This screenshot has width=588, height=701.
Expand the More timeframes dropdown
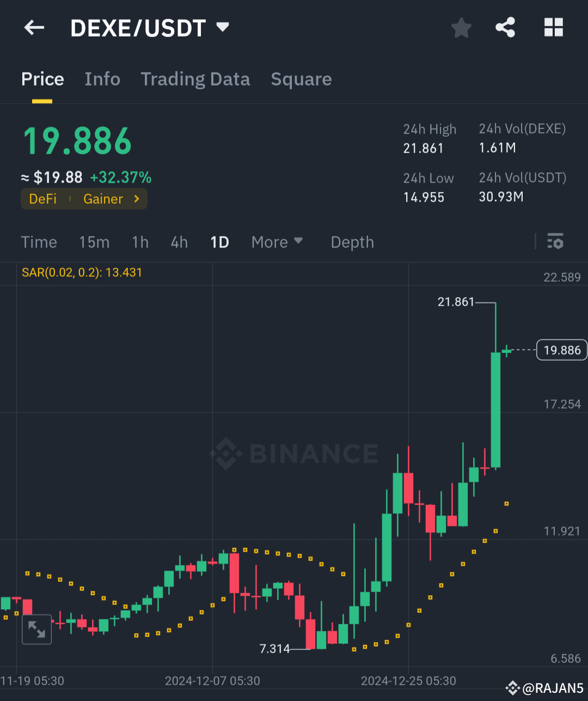[277, 242]
